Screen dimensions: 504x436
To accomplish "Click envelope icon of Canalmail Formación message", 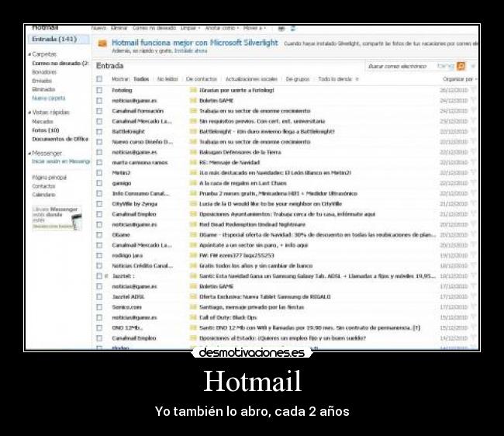I will (193, 111).
